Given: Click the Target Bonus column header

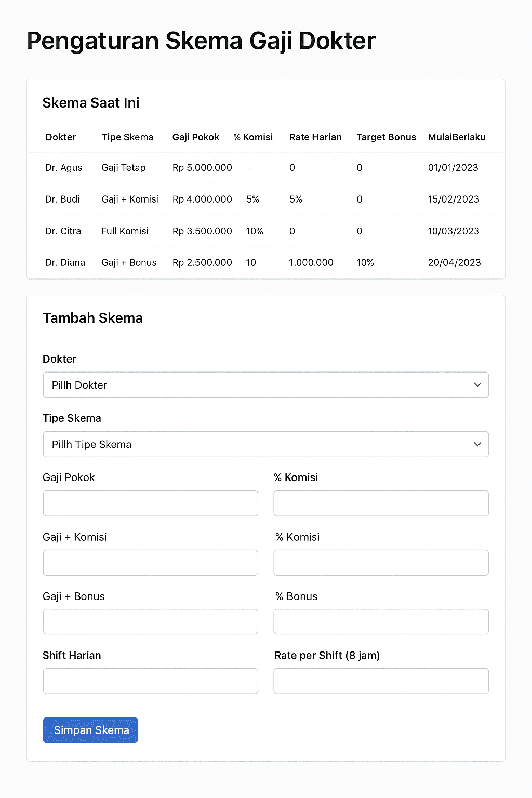Looking at the screenshot, I should pos(386,137).
